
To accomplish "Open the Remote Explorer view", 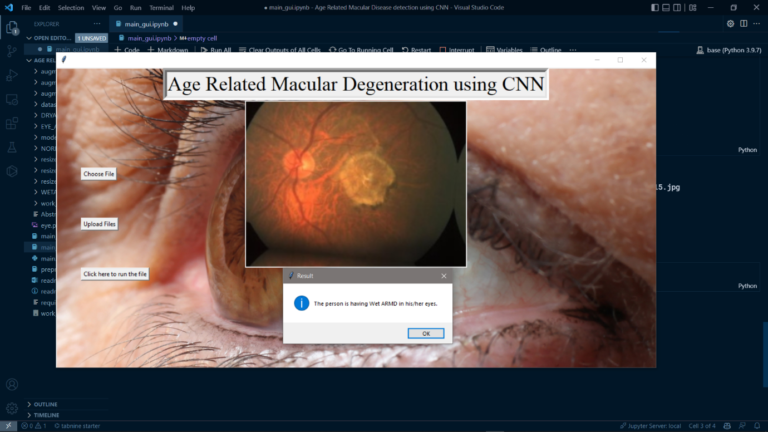I will click(12, 99).
